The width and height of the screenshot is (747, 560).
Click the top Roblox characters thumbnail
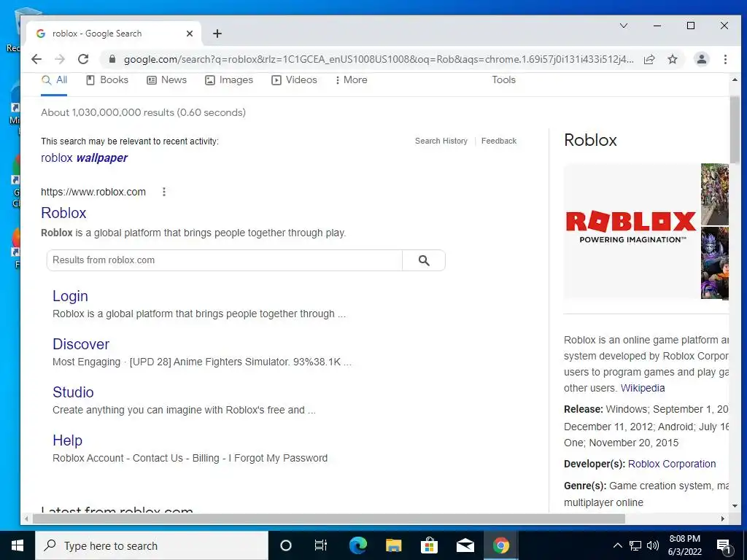coord(715,194)
